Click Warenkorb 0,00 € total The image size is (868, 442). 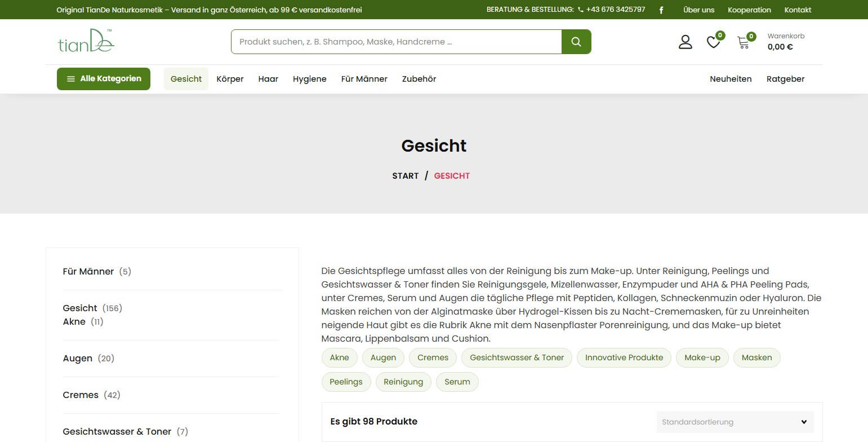pos(786,42)
